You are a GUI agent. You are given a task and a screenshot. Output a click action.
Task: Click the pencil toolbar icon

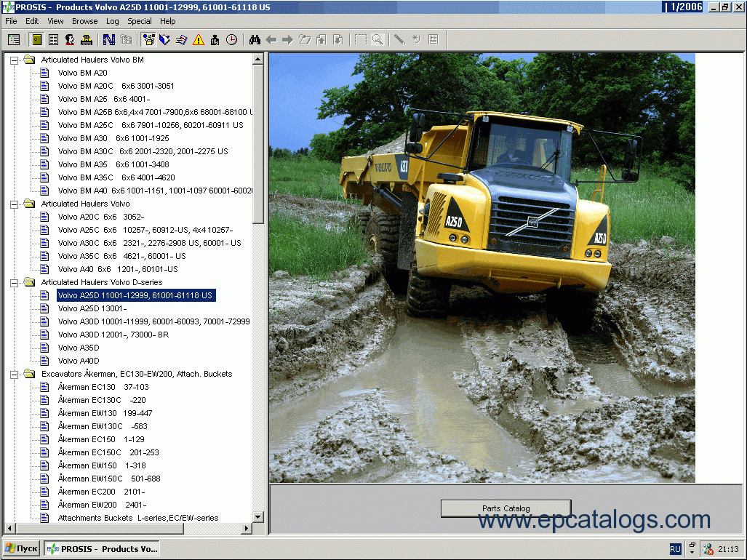tap(400, 39)
